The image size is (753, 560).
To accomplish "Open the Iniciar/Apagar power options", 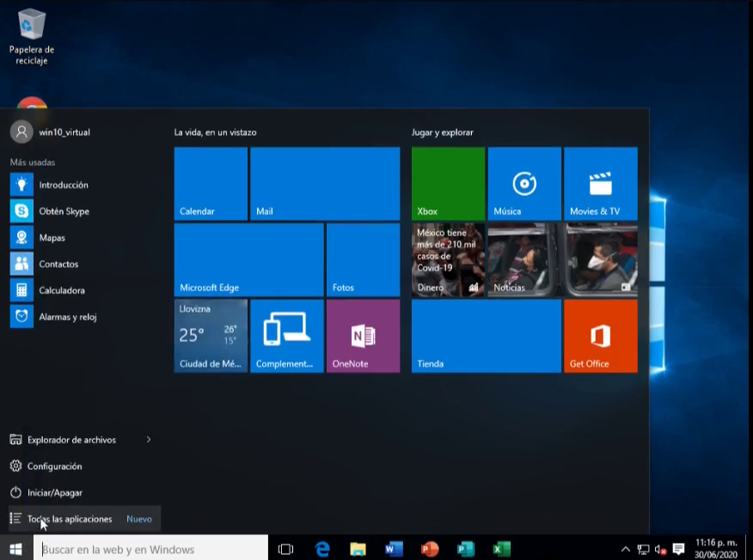I will [x=54, y=493].
